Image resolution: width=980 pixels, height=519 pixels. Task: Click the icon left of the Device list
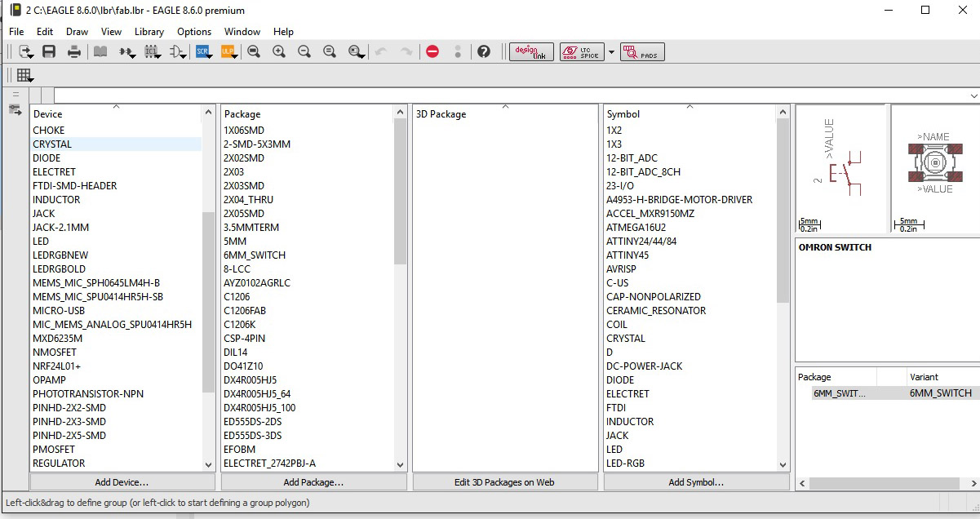pos(15,110)
